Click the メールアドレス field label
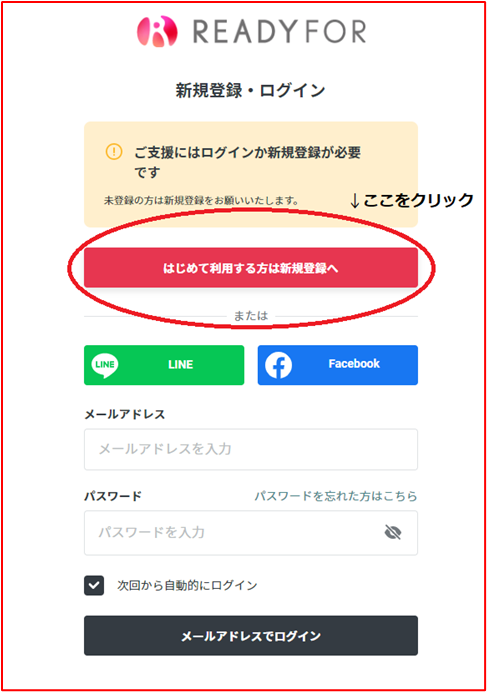 (x=125, y=414)
